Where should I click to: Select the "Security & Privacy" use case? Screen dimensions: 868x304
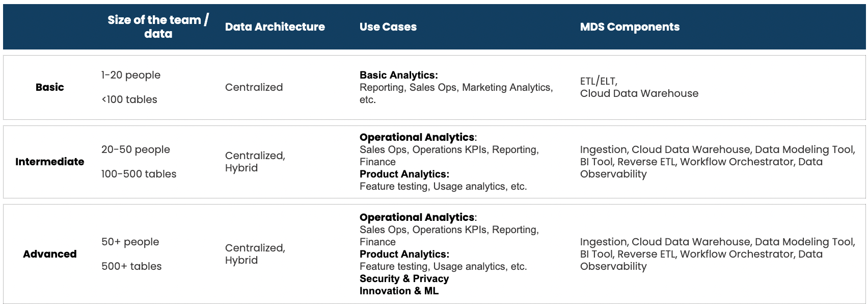[x=404, y=278]
